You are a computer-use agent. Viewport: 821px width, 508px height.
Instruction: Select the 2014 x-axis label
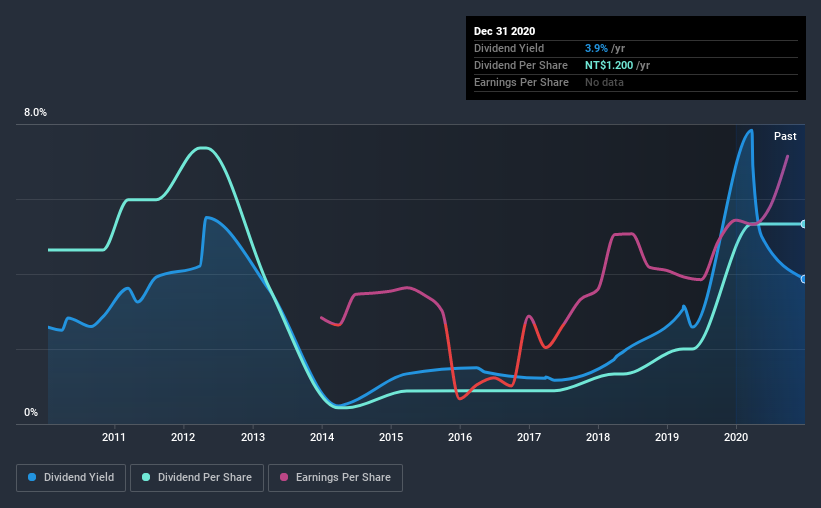[x=322, y=437]
